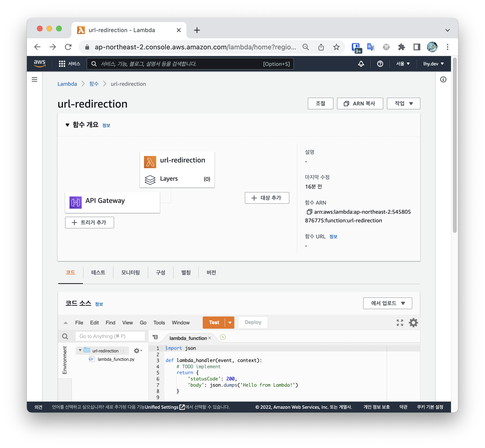
Task: Click the notifications bell icon
Action: pyautogui.click(x=361, y=64)
